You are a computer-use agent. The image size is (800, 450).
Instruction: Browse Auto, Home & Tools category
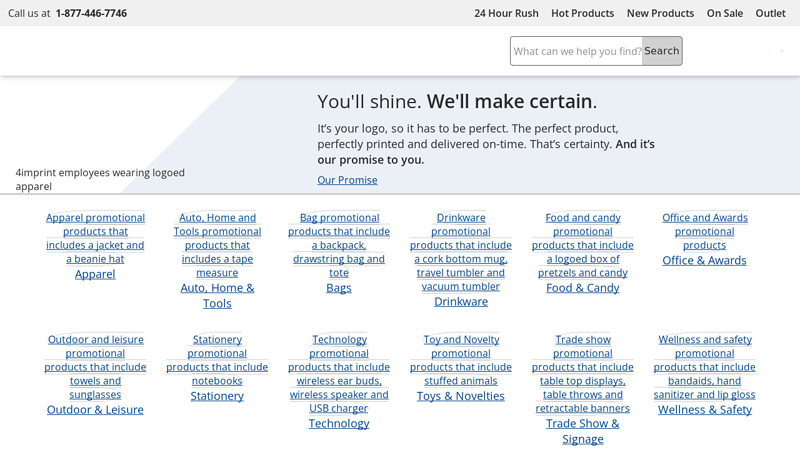[217, 295]
